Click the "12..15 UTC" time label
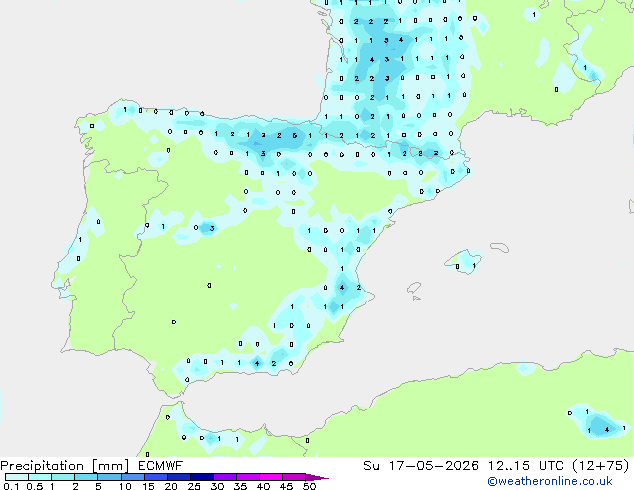634x490 pixels. coord(526,465)
